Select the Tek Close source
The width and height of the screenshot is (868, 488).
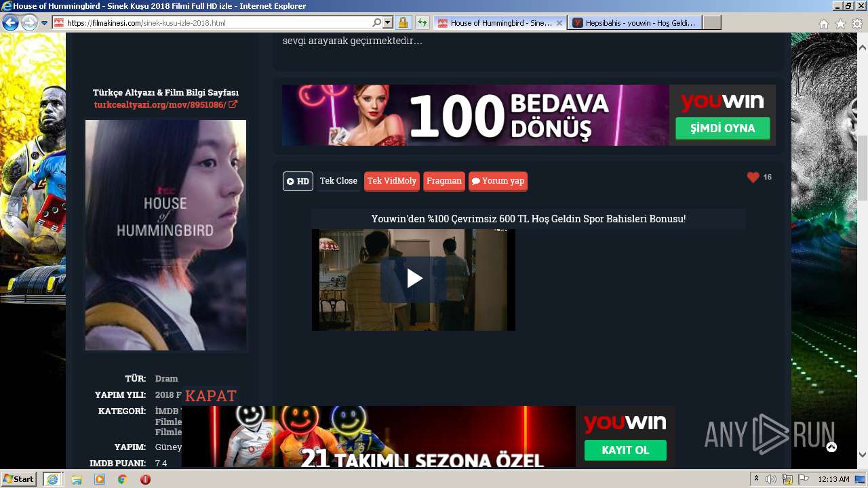click(x=338, y=181)
